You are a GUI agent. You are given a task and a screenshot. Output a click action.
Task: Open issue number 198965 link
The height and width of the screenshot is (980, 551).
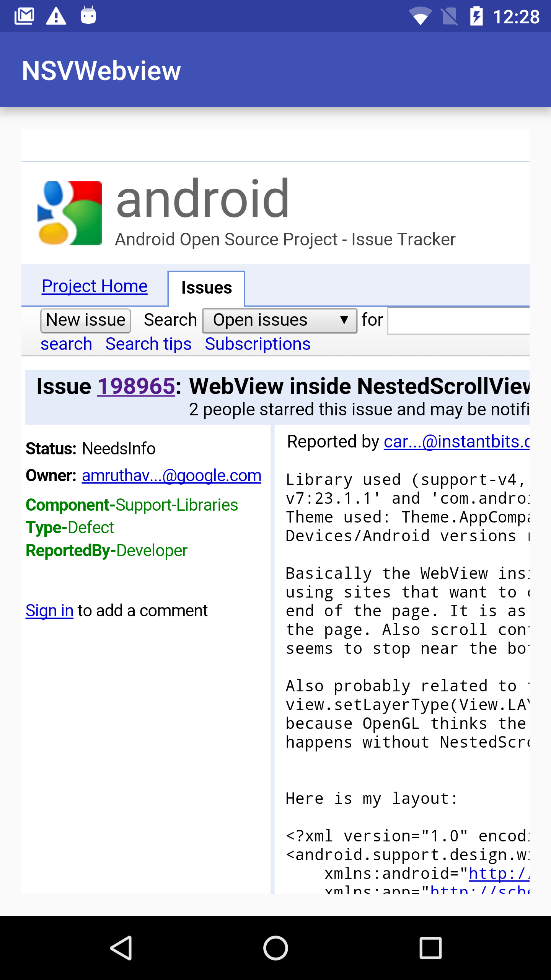coord(136,386)
